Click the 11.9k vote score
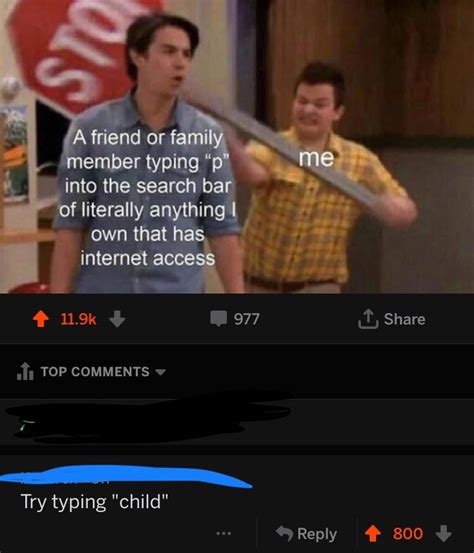474x553 pixels. [78, 319]
